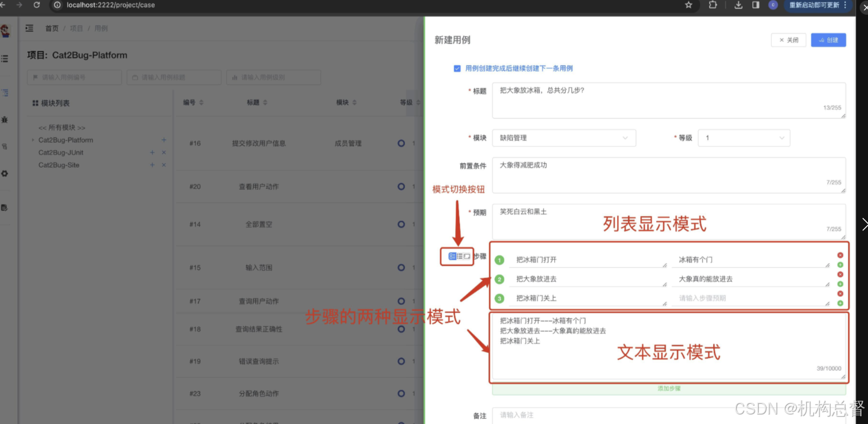The width and height of the screenshot is (868, 424).
Task: Bookmark this page with the star icon
Action: point(688,5)
